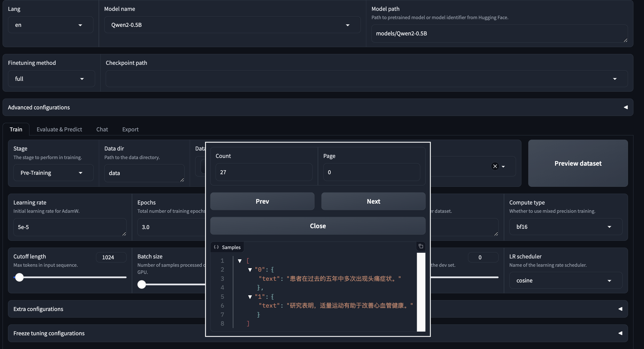The width and height of the screenshot is (644, 349).
Task: Expand Freeze tuning configurations section
Action: [x=620, y=333]
